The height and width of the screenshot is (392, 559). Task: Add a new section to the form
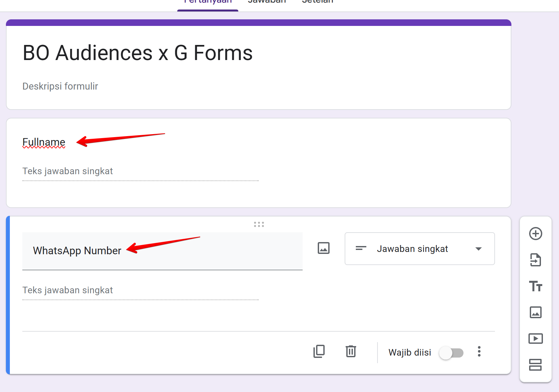click(x=535, y=364)
